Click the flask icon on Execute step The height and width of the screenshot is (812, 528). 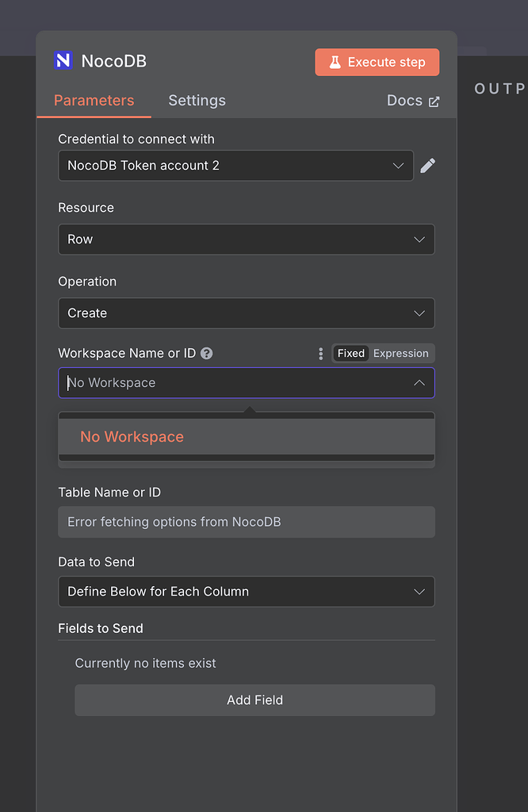[x=334, y=61]
